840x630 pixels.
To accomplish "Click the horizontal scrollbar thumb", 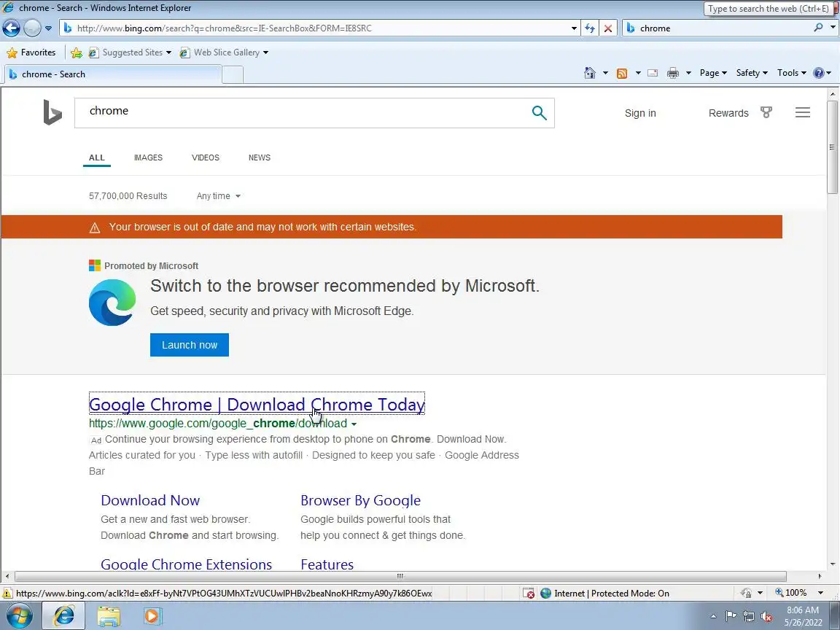I will click(400, 577).
